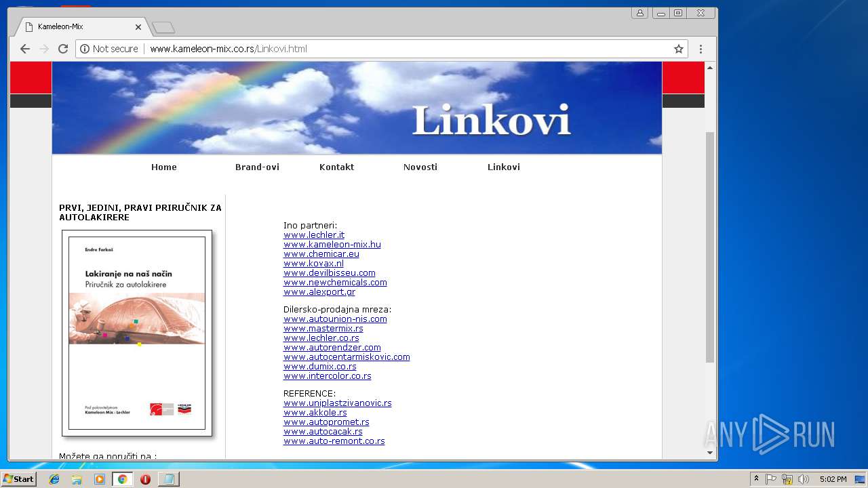
Task: Go to the Kontakt page
Action: (337, 167)
